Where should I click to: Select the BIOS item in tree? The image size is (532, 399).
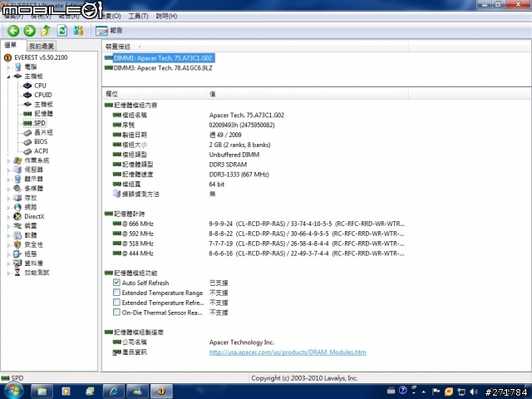41,141
